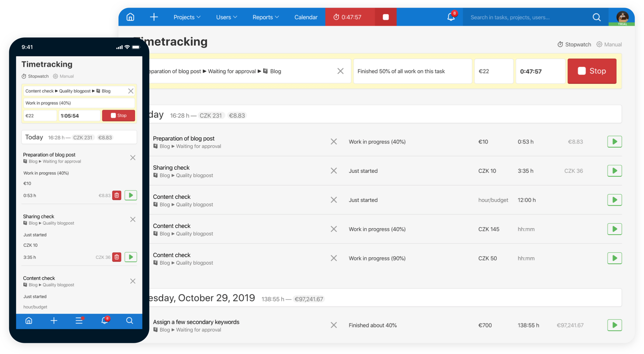Open search from the mobile bottom navigation
The image size is (644, 354).
(130, 321)
